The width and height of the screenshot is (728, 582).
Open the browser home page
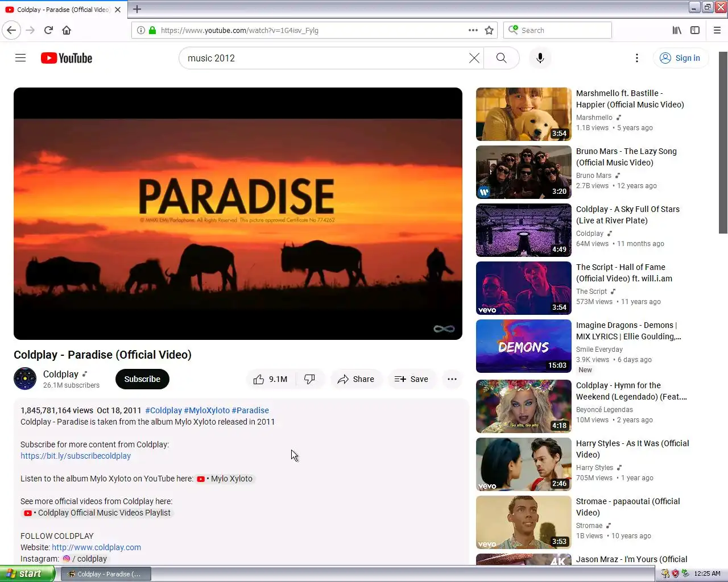[x=67, y=30]
